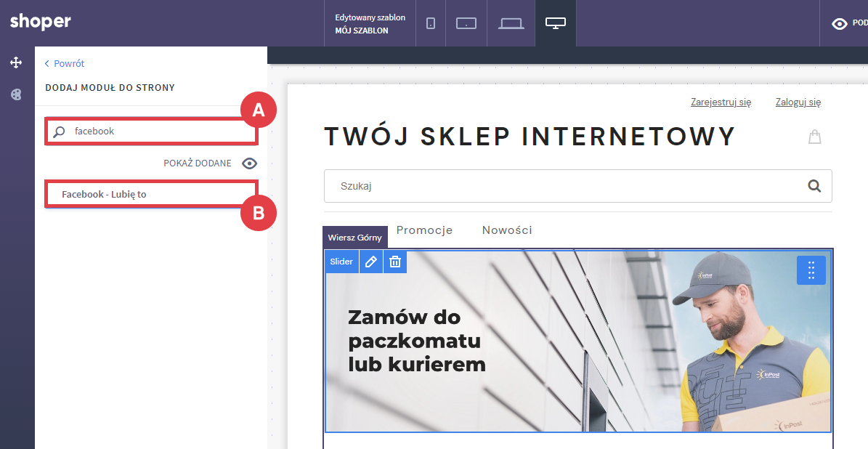This screenshot has height=449, width=868.
Task: Edit the Slider module with pencil icon
Action: click(x=370, y=262)
